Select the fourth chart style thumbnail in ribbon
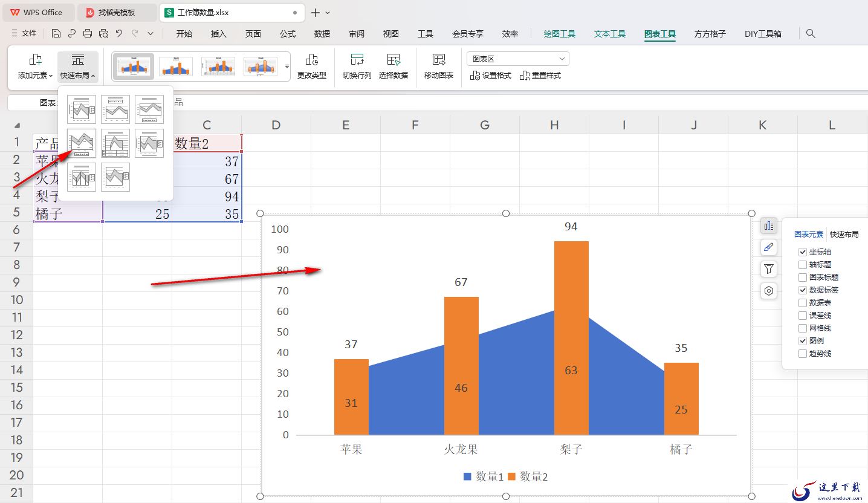 pyautogui.click(x=261, y=67)
